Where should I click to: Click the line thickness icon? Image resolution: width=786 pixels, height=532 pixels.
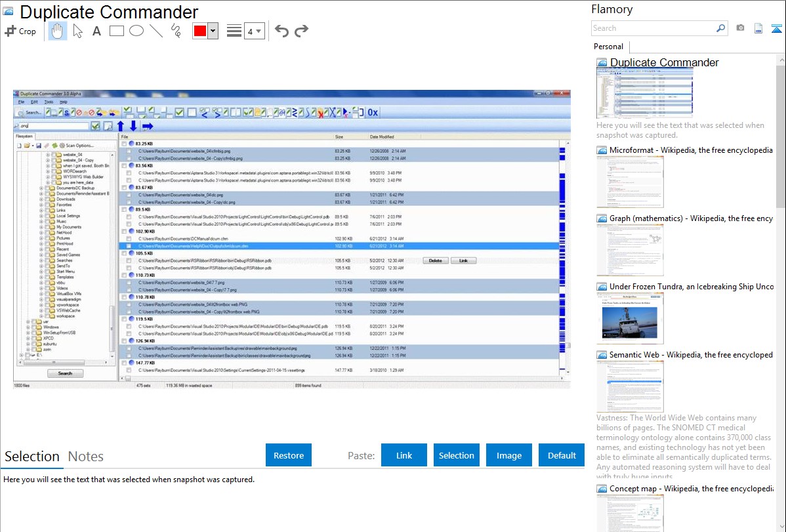pos(234,31)
